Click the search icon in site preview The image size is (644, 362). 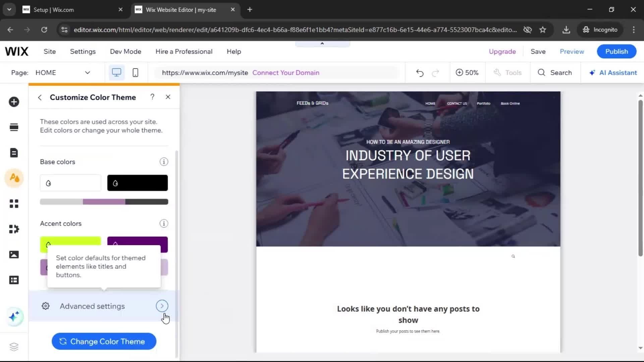(x=513, y=256)
